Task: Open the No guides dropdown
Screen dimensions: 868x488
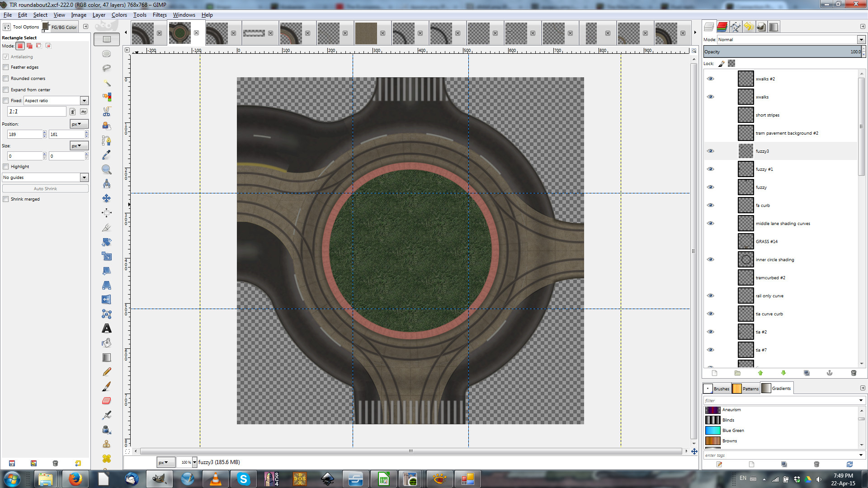Action: (x=84, y=178)
